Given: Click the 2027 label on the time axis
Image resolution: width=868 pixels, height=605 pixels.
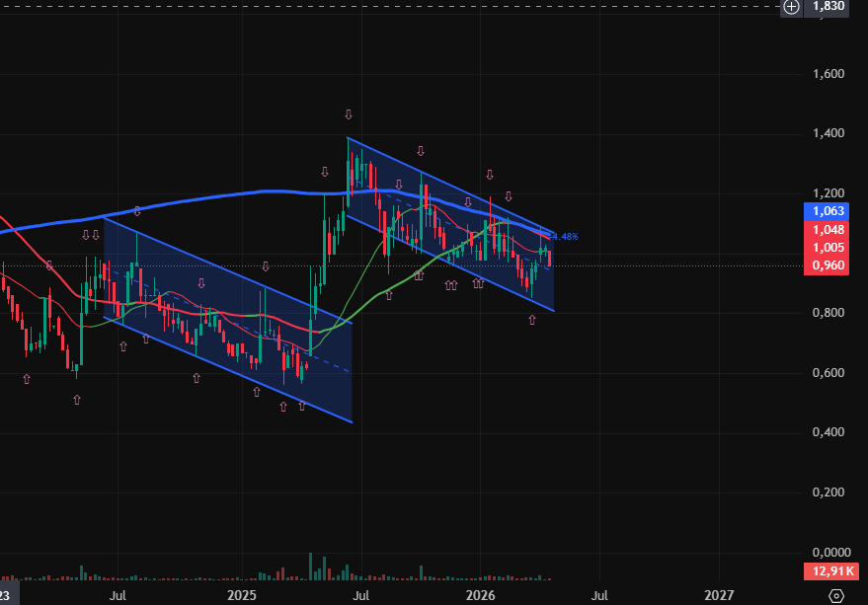Looking at the screenshot, I should click(719, 595).
